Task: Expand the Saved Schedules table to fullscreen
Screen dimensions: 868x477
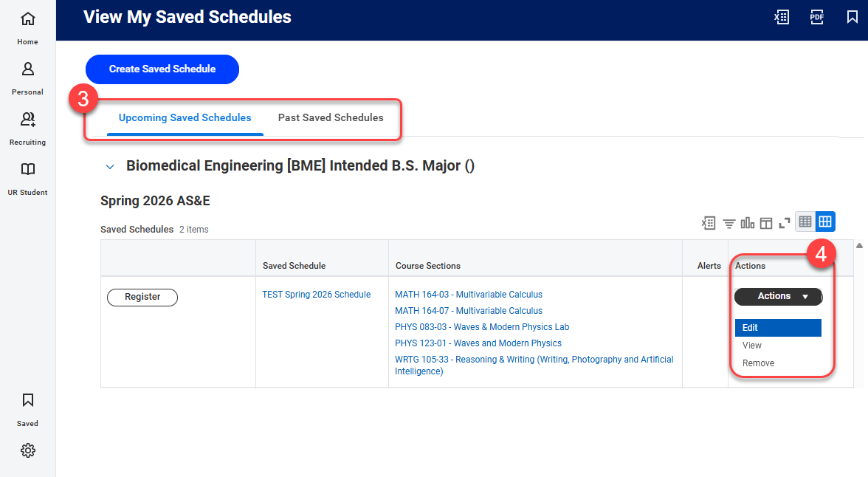Action: tap(784, 222)
